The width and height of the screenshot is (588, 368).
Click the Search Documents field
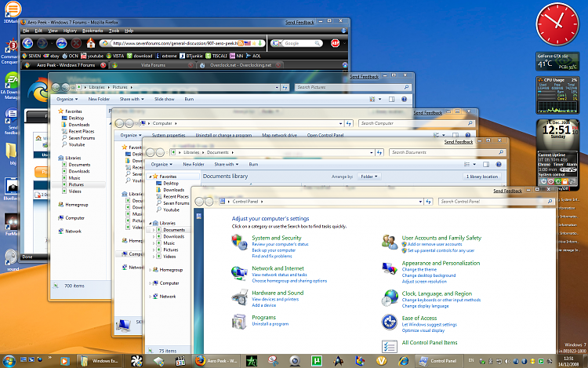(448, 152)
